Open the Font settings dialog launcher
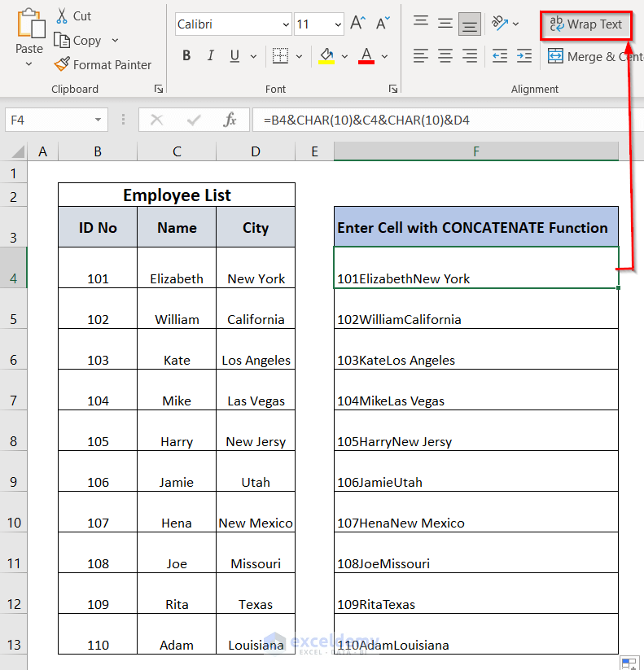The width and height of the screenshot is (644, 670). point(393,89)
